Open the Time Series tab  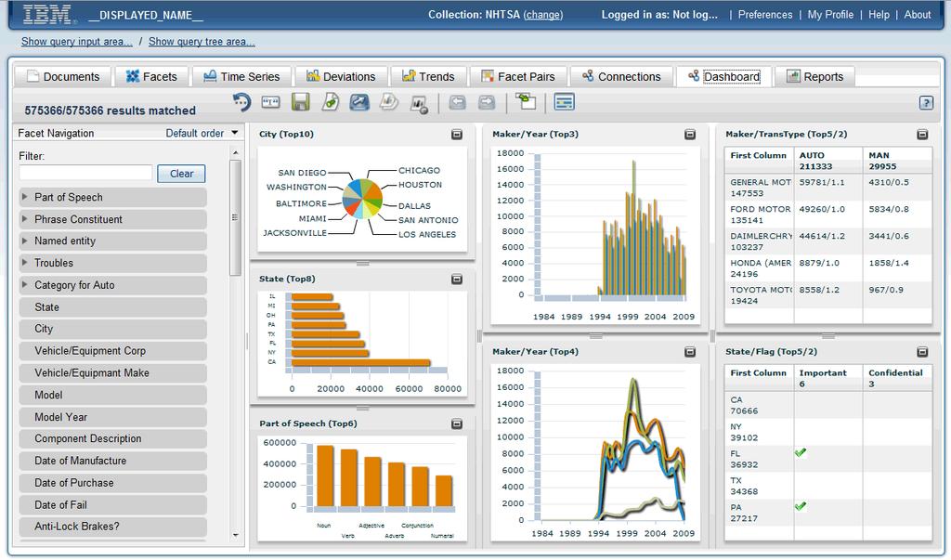pos(241,76)
